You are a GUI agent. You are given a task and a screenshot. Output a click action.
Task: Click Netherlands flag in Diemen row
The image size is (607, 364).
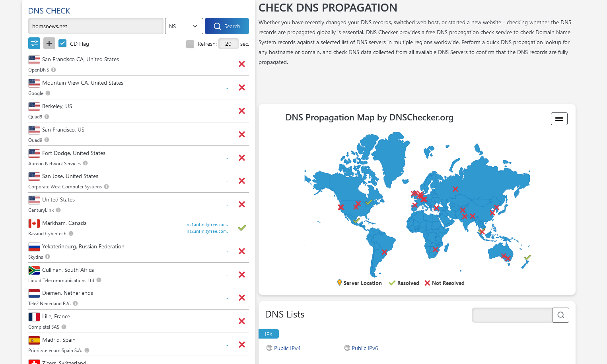[34, 293]
